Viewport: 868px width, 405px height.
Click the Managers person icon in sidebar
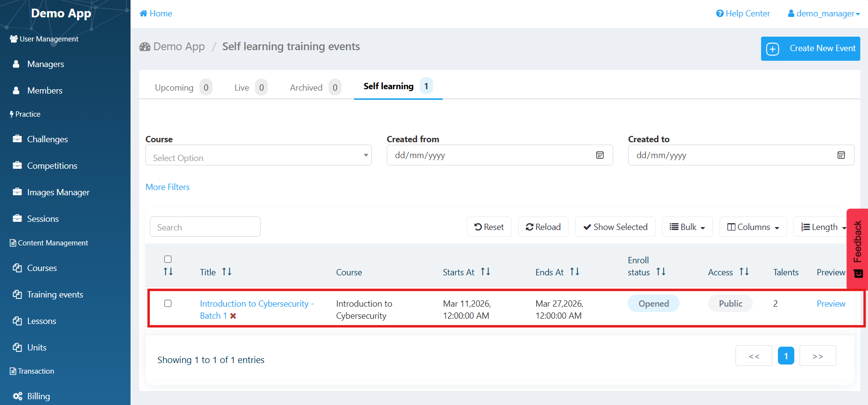[x=16, y=64]
